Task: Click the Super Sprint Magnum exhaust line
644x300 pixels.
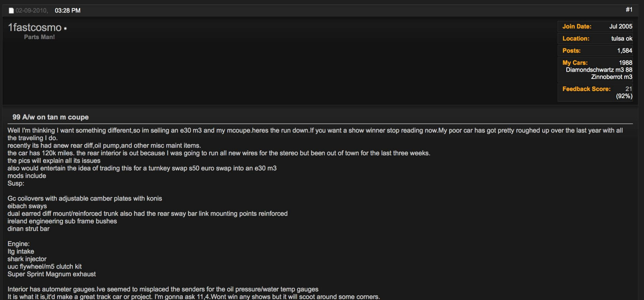Action: [x=52, y=274]
